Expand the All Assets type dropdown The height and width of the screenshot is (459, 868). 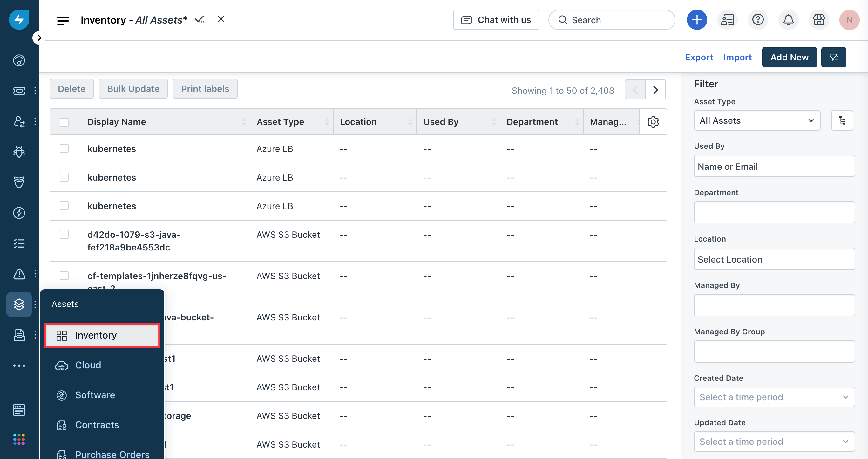(756, 121)
